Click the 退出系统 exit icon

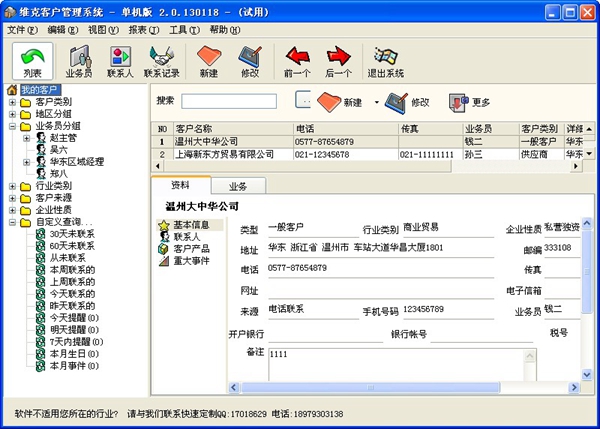coord(386,61)
